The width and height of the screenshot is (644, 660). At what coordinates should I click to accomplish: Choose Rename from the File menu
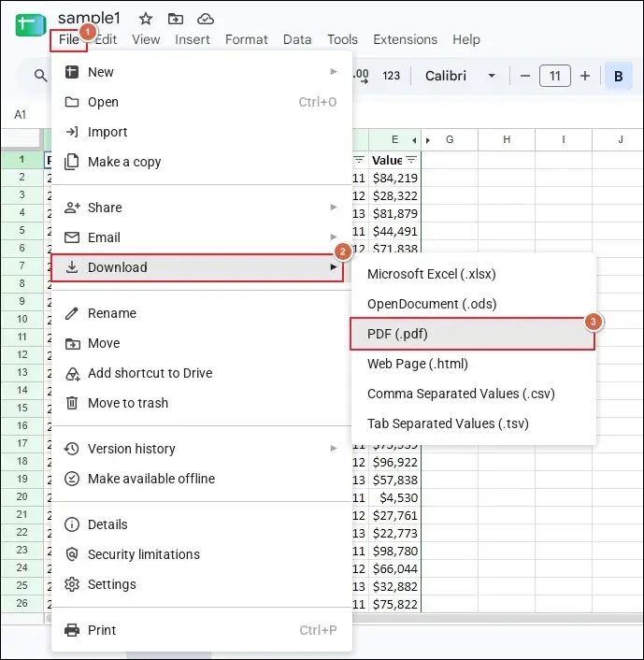(202, 313)
